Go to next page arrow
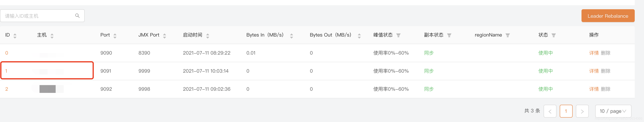 [582, 111]
